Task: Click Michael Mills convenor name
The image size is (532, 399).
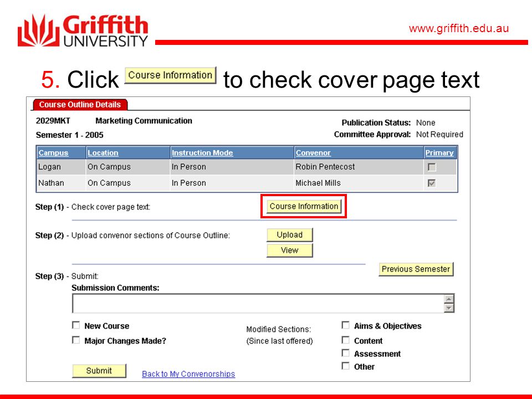Action: tap(318, 183)
